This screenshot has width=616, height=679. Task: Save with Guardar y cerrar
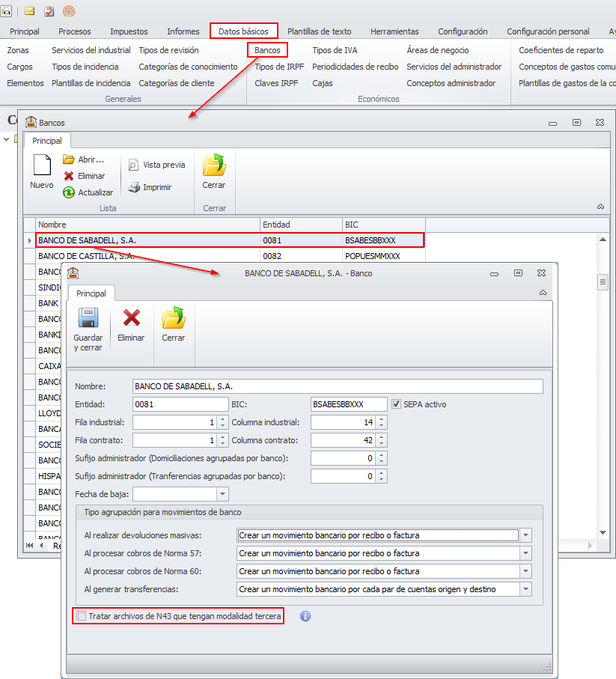[x=88, y=329]
